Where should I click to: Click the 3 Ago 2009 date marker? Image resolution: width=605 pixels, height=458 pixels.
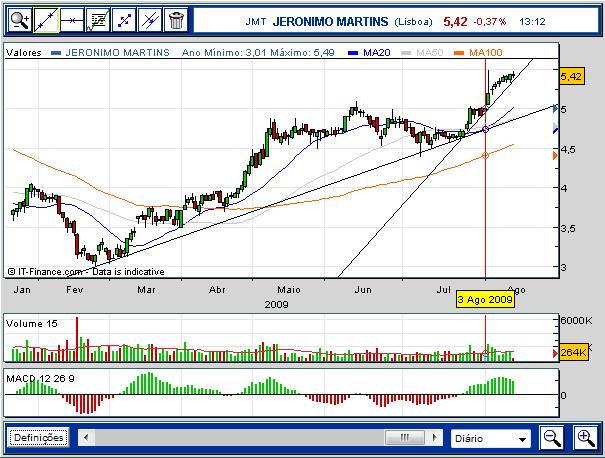click(485, 299)
